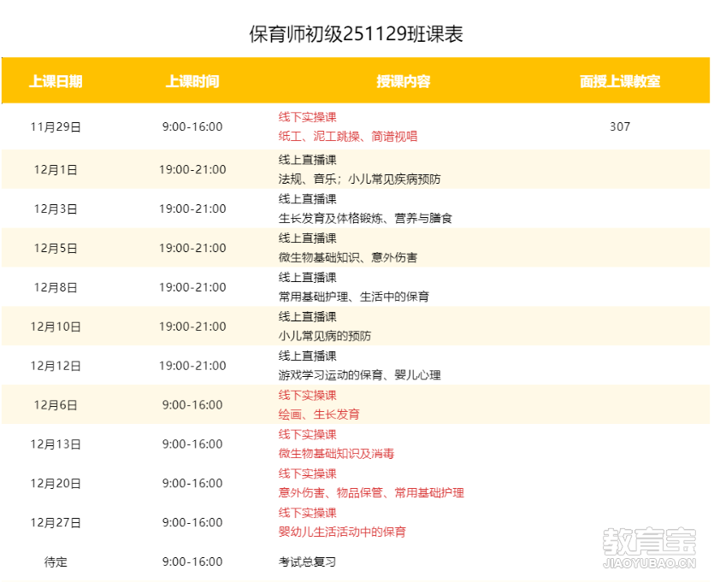
Task: Click 游戏学习运动的保育、婴儿心理 text
Action: pos(359,375)
